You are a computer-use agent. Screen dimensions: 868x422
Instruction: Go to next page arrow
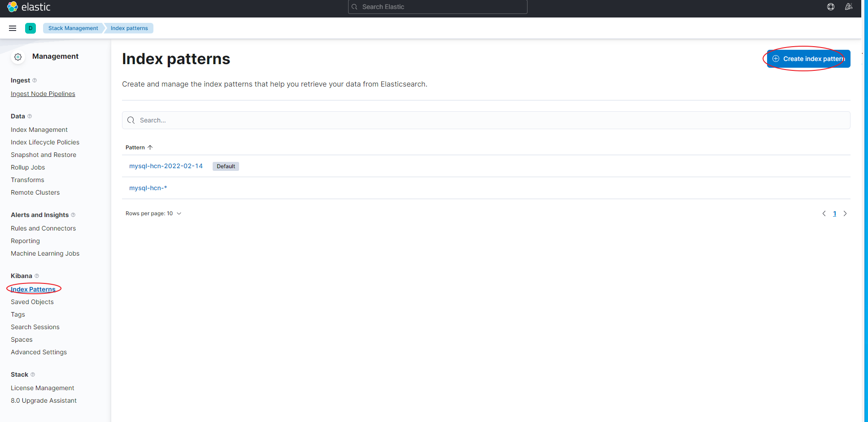(x=845, y=213)
